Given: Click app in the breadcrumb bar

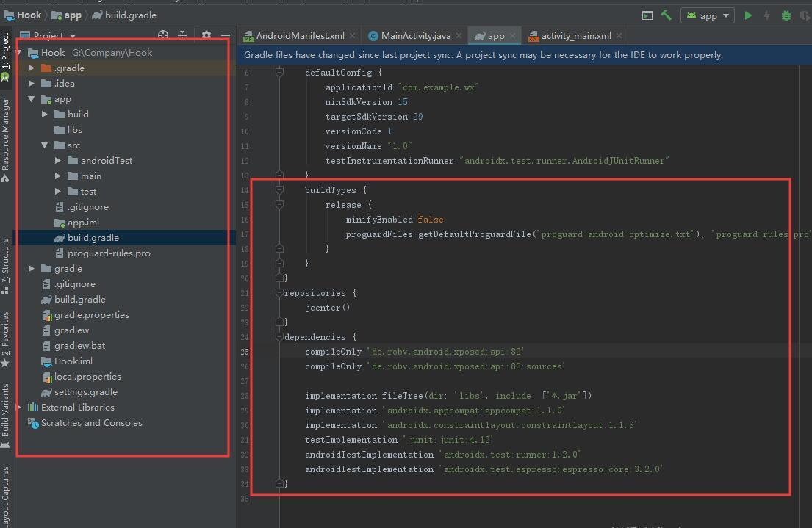Looking at the screenshot, I should pyautogui.click(x=67, y=15).
